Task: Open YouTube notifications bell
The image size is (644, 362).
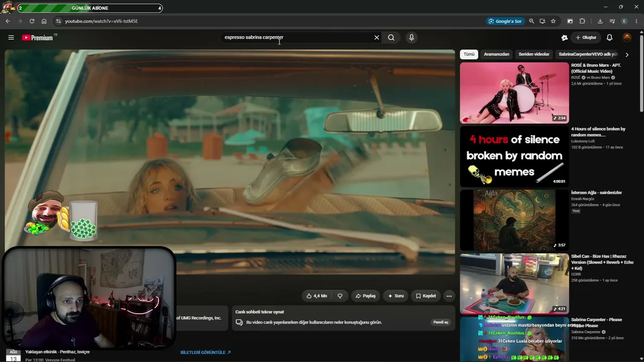Action: coord(609,38)
